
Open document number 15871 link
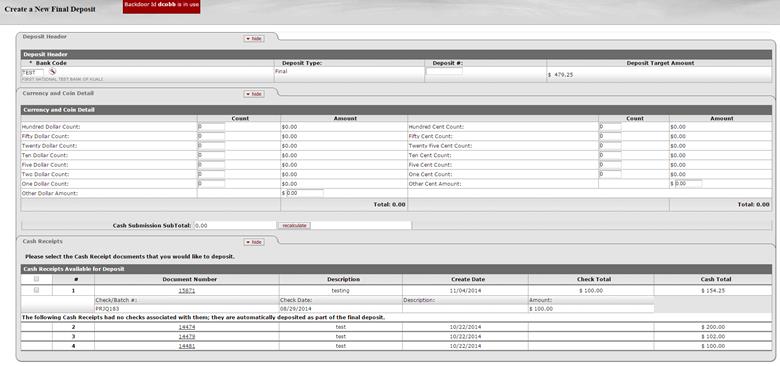pos(187,290)
